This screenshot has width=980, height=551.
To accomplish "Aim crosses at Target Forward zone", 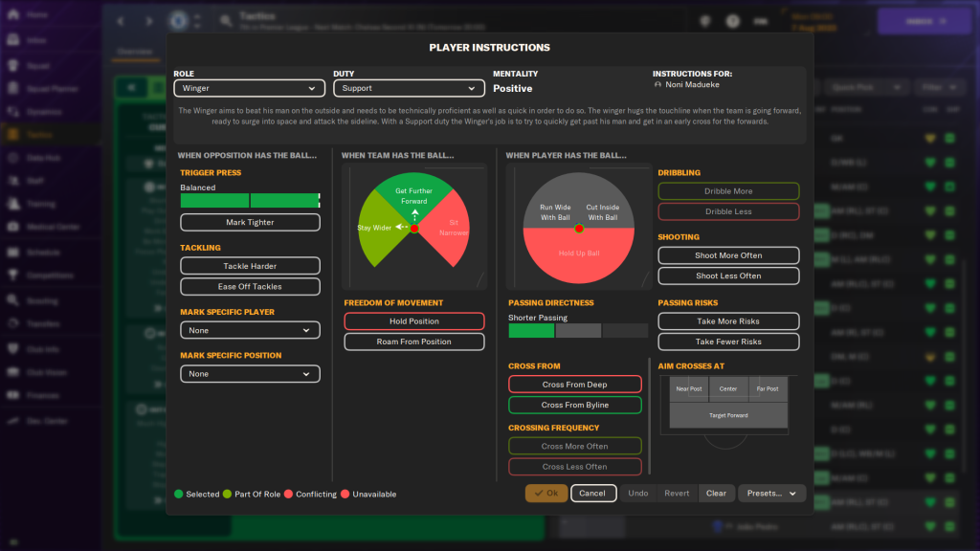I will 728,415.
